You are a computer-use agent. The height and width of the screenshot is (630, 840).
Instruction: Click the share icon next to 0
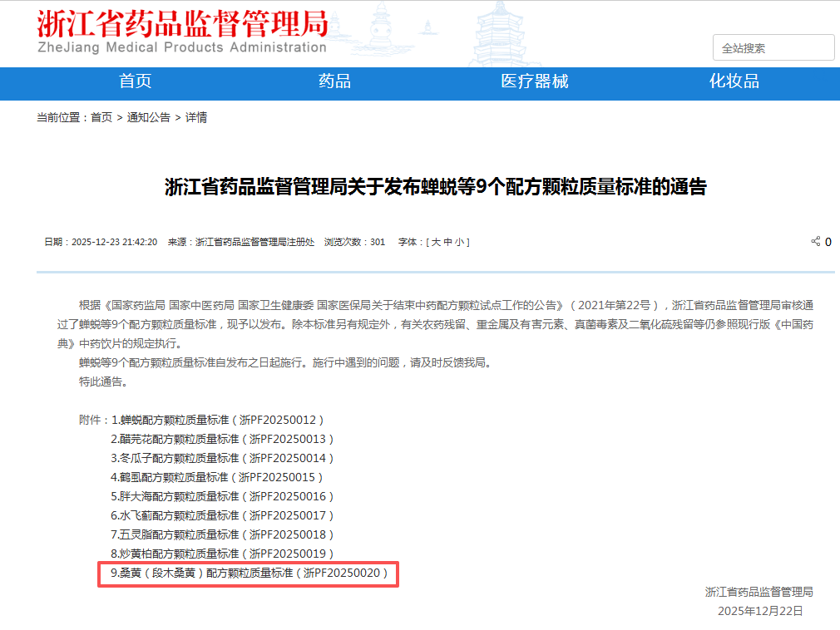(x=815, y=241)
